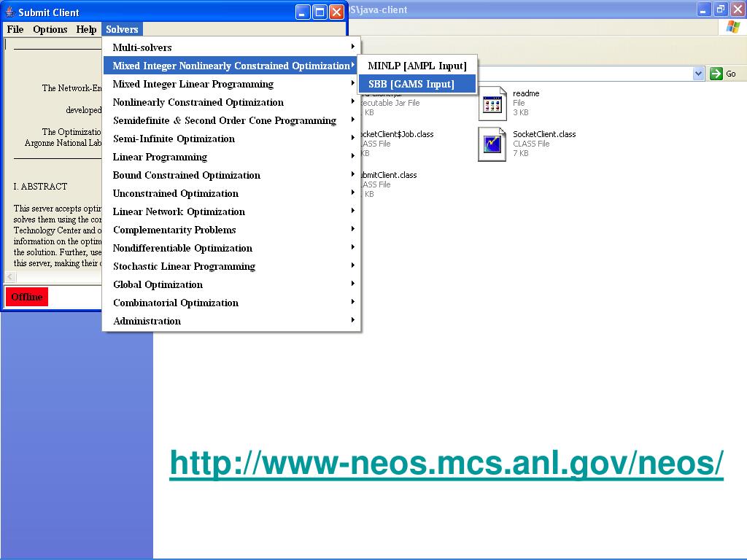The height and width of the screenshot is (560, 747).
Task: Open the File menu in Submit Client
Action: (15, 29)
